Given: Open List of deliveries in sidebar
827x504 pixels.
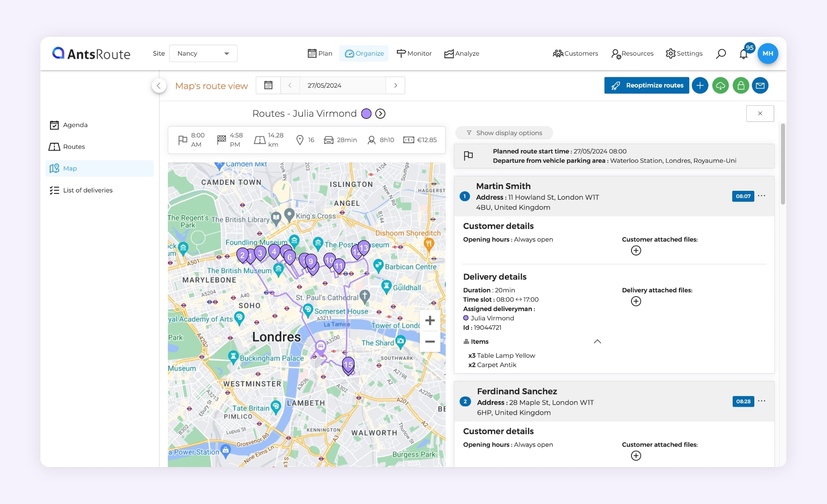Looking at the screenshot, I should pyautogui.click(x=88, y=190).
